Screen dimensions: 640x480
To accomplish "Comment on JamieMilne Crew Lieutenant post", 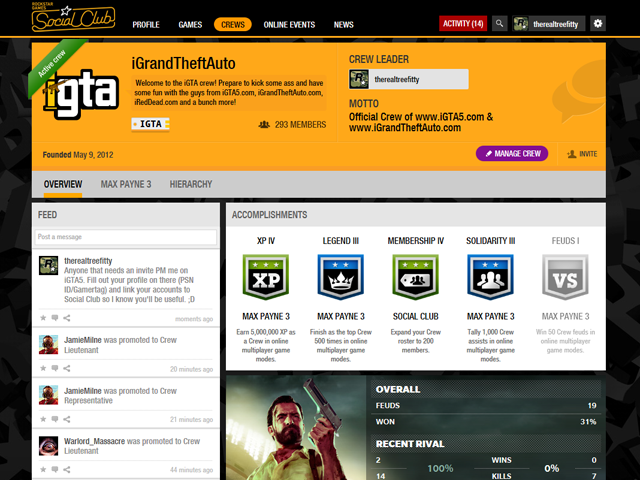I will click(55, 368).
